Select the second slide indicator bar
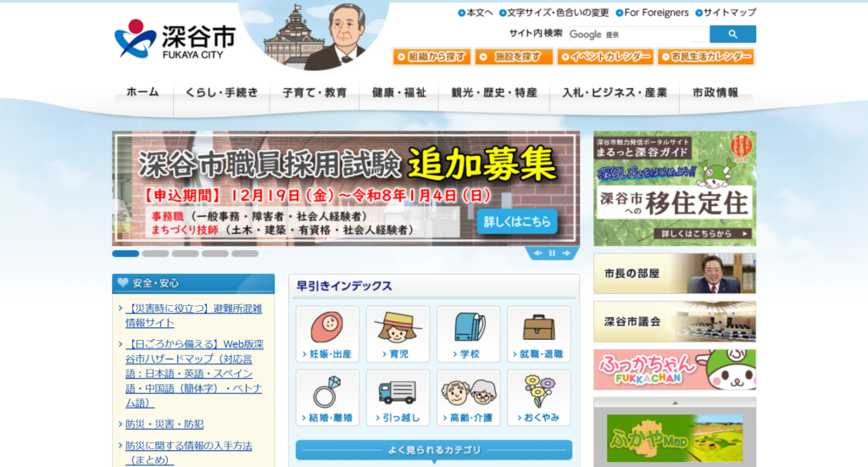 coord(155,253)
